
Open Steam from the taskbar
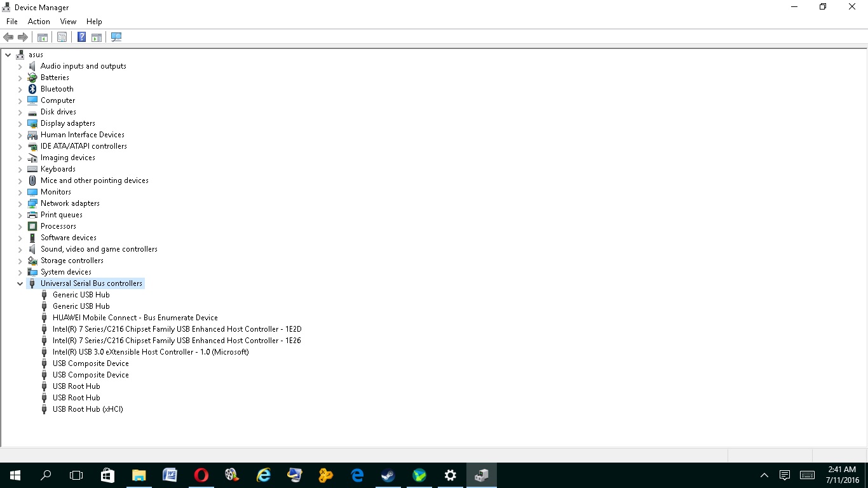[x=388, y=475]
